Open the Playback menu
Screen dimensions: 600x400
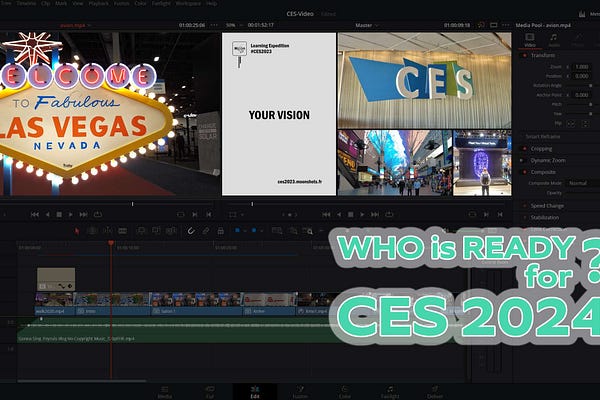99,3
